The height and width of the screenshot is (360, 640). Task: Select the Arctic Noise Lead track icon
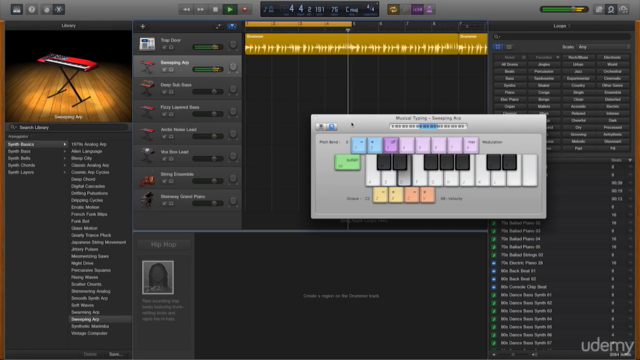pyautogui.click(x=147, y=133)
